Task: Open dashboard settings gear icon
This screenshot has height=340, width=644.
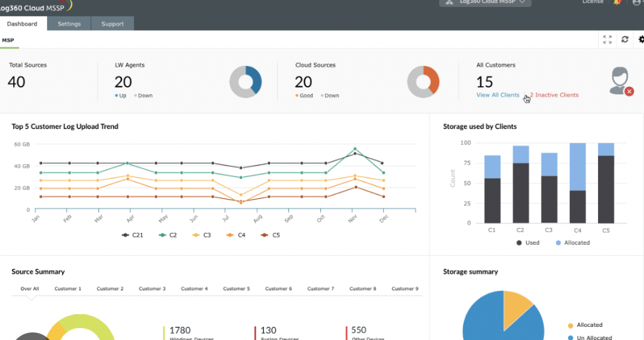Action: tap(641, 40)
